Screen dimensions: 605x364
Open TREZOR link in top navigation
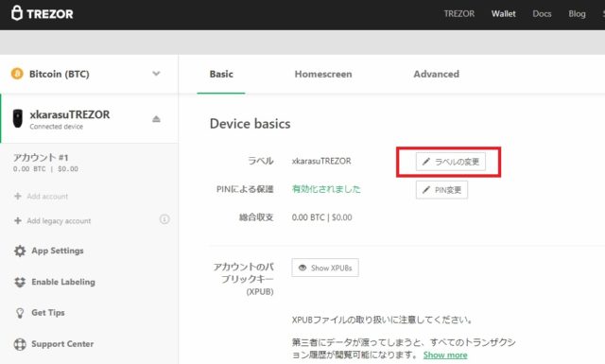click(x=459, y=14)
